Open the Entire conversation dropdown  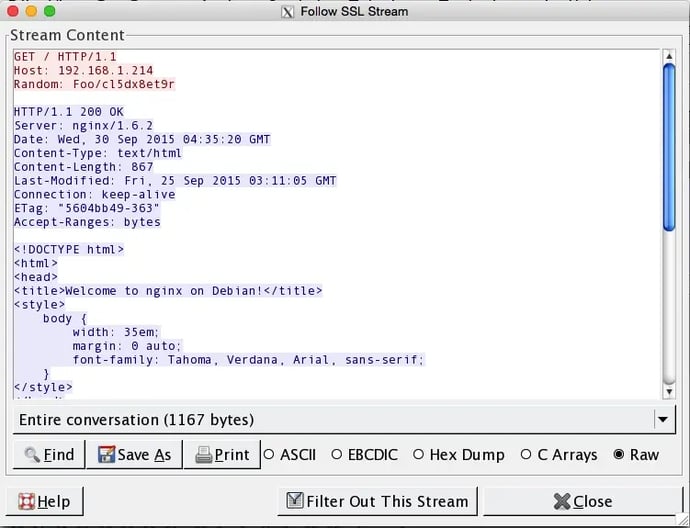pos(330,419)
